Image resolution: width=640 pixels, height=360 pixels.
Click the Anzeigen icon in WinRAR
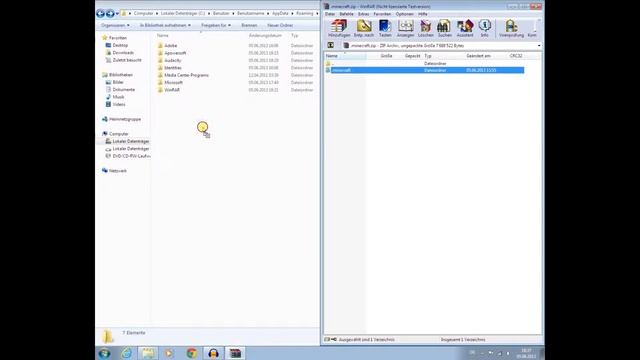click(405, 28)
